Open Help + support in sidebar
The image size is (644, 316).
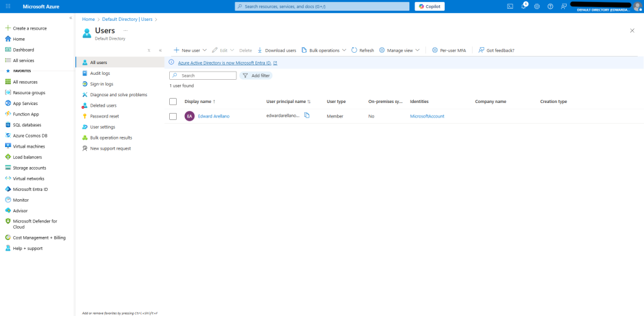pyautogui.click(x=23, y=248)
